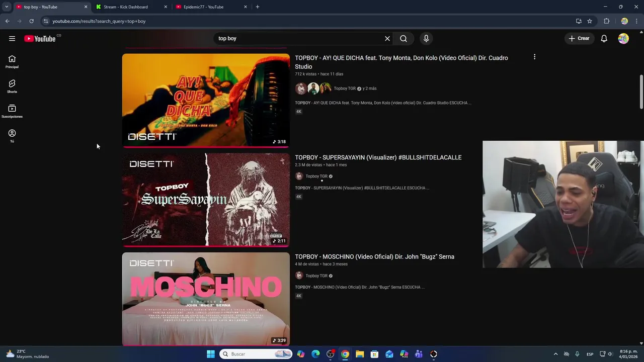Viewport: 644px width, 362px height.
Task: Click 'y 2 más' collaborators text
Action: [369, 88]
